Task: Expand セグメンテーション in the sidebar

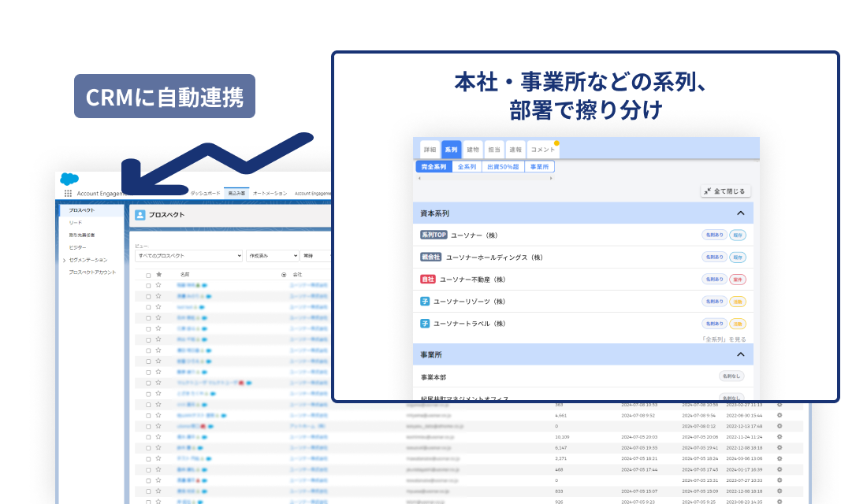Action: coord(64,261)
